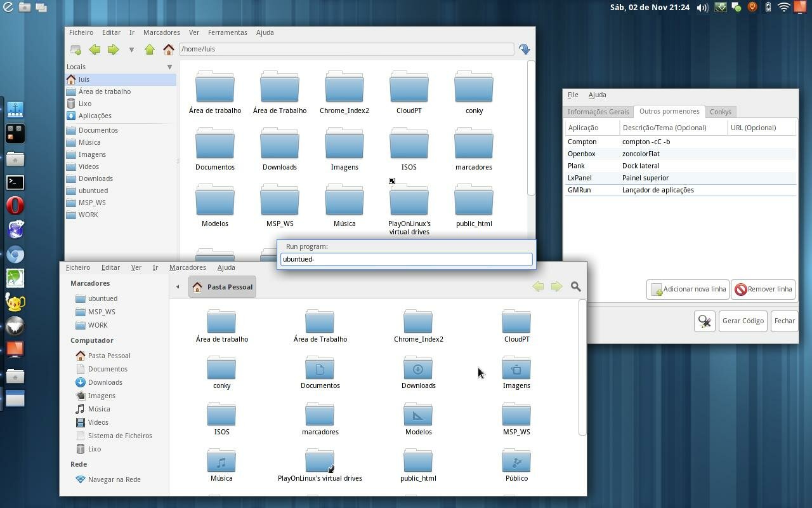Click the Gerar Código button
This screenshot has height=508, width=812.
coord(743,321)
